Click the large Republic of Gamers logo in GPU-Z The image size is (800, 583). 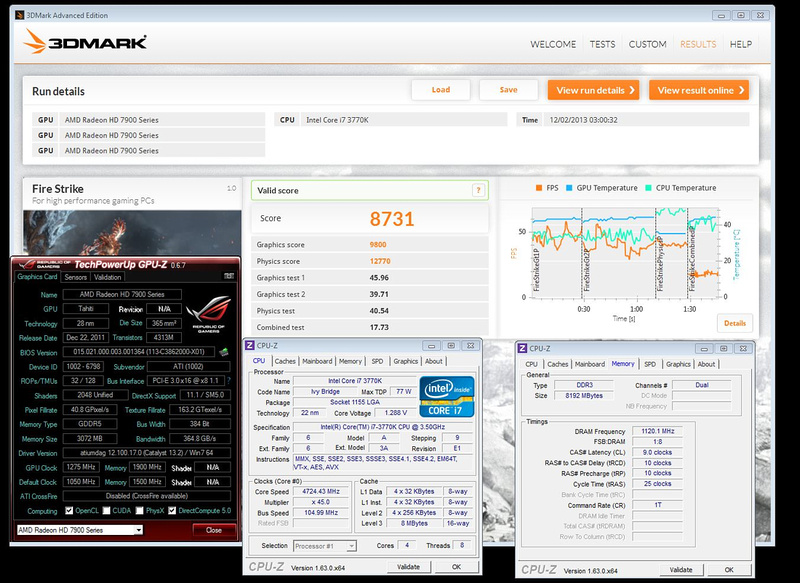click(x=208, y=313)
